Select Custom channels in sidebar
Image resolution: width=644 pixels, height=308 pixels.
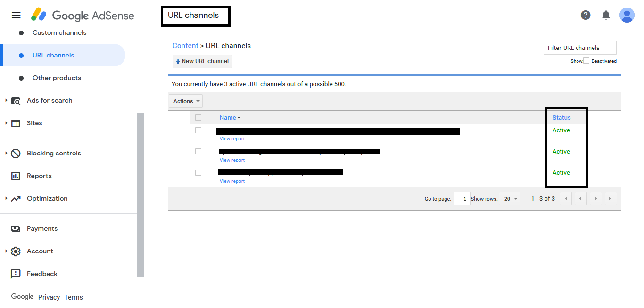pyautogui.click(x=59, y=32)
